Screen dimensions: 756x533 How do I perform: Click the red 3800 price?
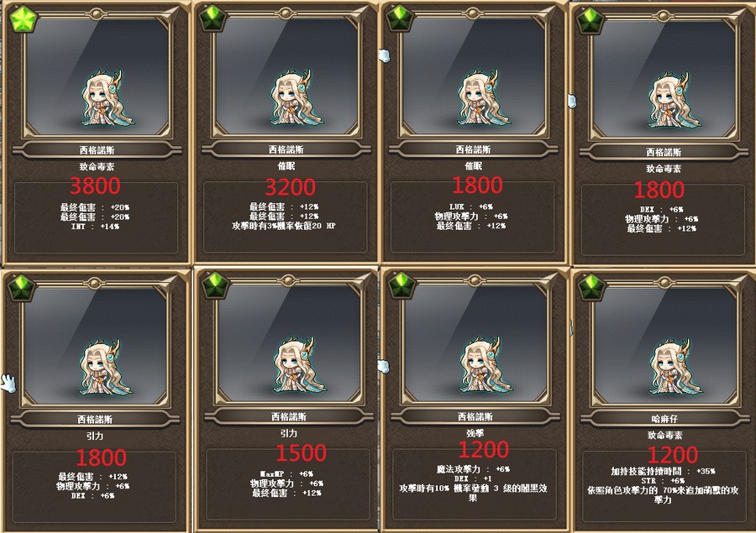click(x=95, y=186)
